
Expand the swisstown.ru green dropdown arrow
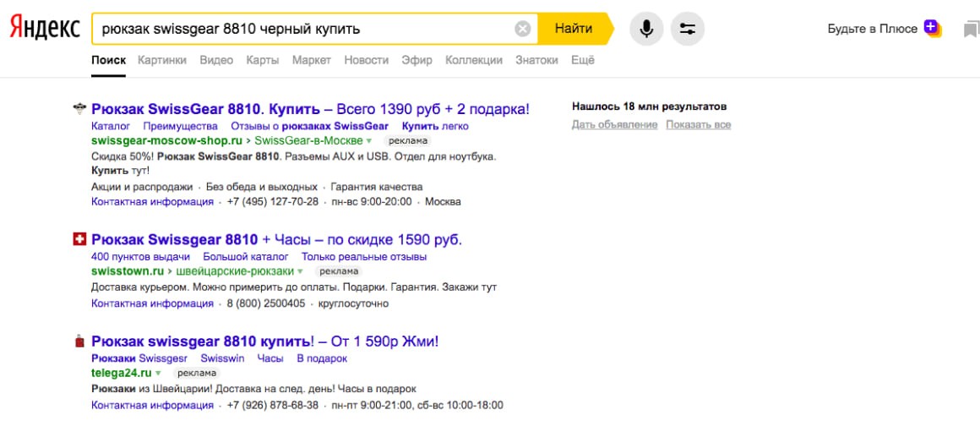(x=300, y=272)
